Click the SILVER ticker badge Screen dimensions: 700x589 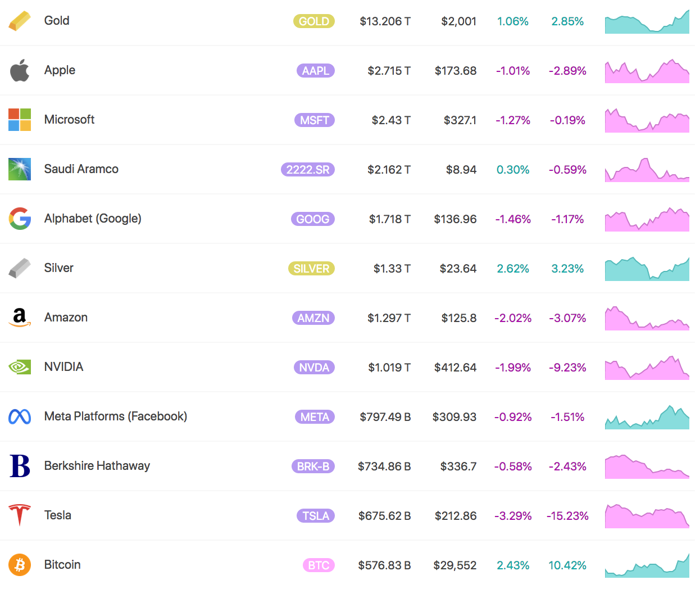[311, 269]
